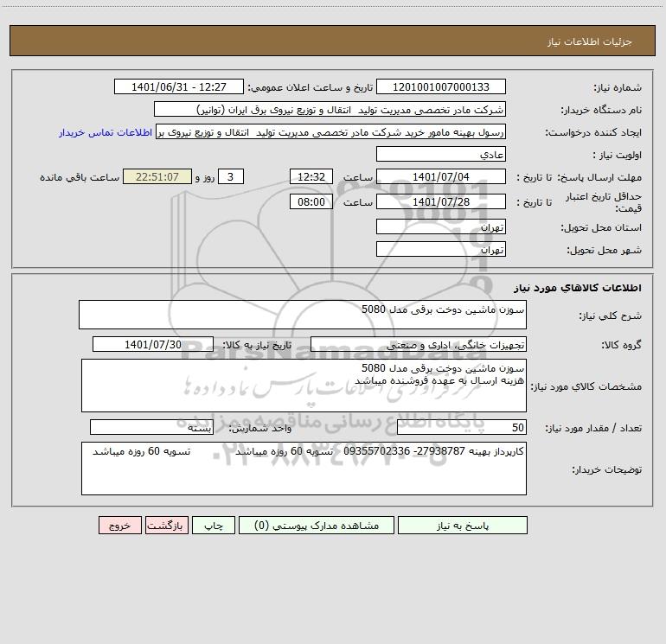
Task: Click the شهر محل تحویل field تهران
Action: tap(441, 249)
